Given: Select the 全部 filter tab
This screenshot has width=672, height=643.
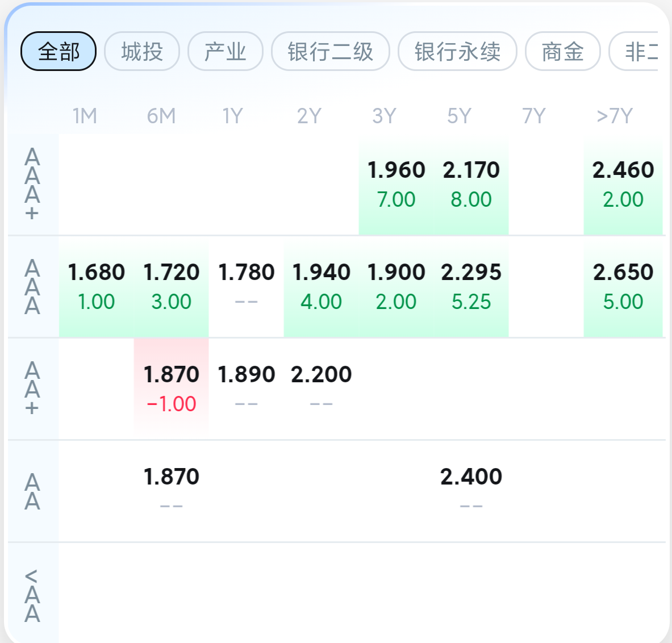Looking at the screenshot, I should (59, 52).
